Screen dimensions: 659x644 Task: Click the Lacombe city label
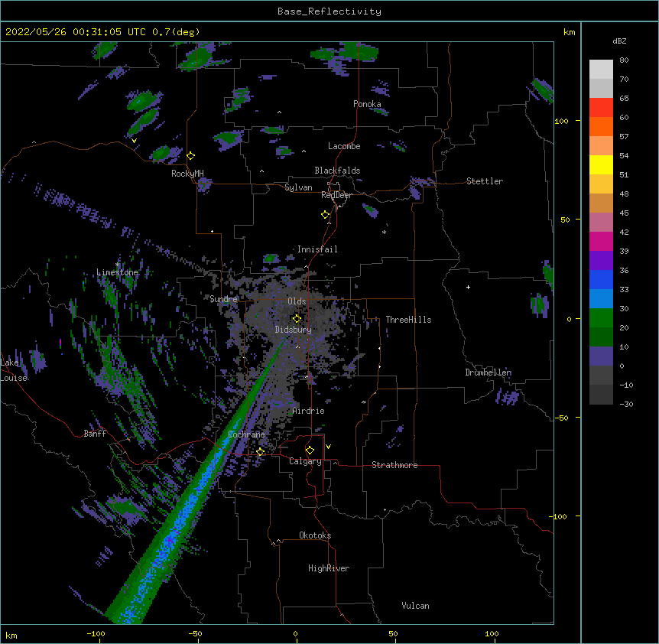(344, 146)
